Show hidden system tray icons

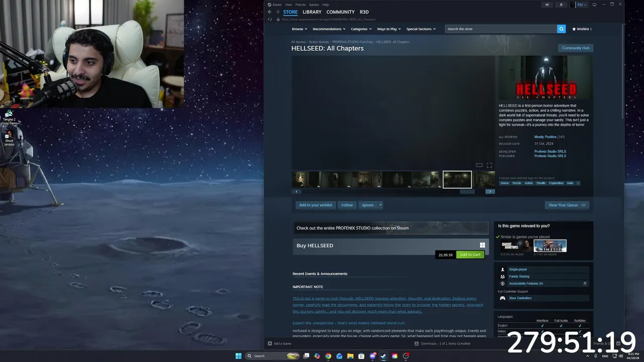[587, 356]
